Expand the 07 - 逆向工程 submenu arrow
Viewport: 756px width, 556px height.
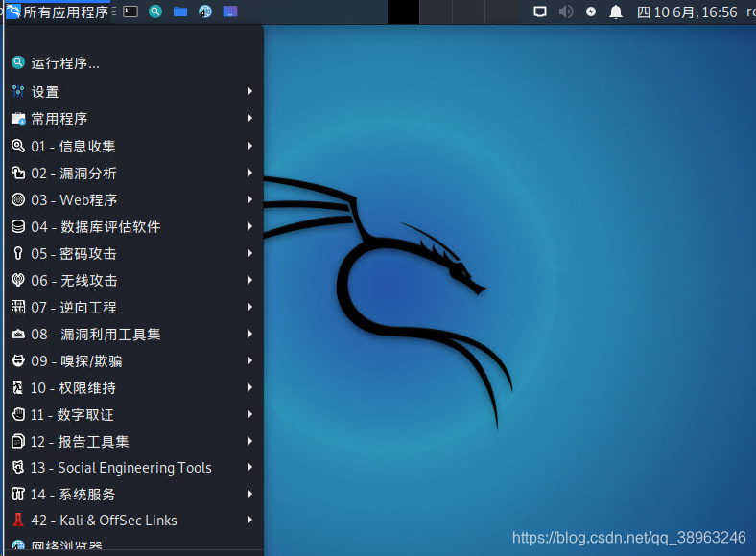249,307
